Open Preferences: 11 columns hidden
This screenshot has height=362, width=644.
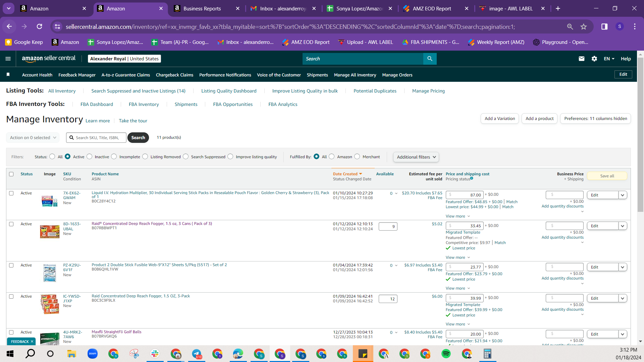595,119
